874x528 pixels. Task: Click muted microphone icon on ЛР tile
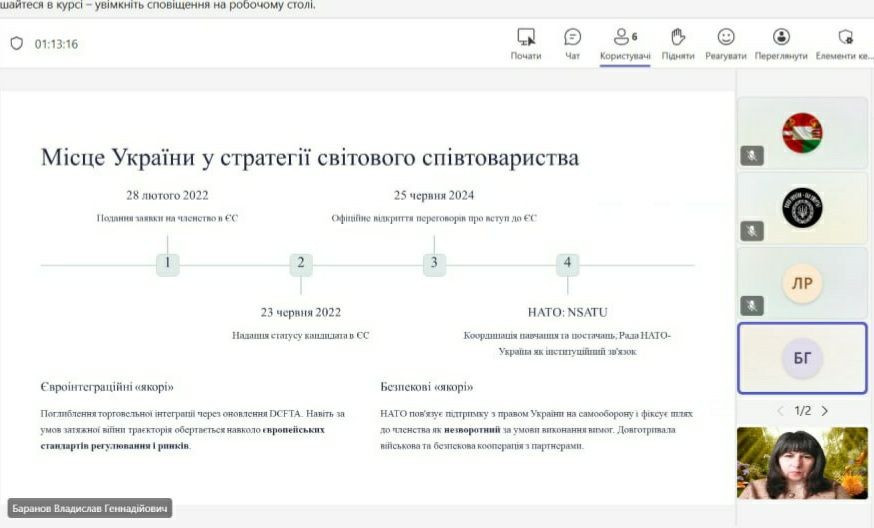[752, 305]
